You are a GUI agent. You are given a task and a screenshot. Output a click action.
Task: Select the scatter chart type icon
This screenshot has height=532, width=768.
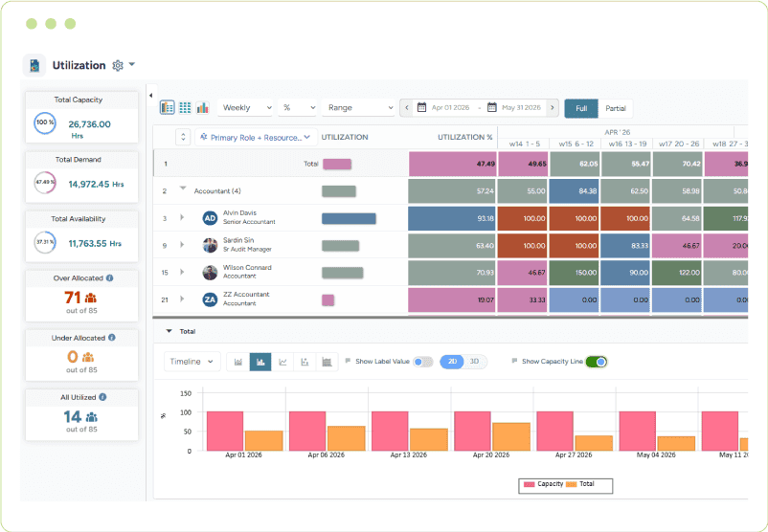click(305, 363)
